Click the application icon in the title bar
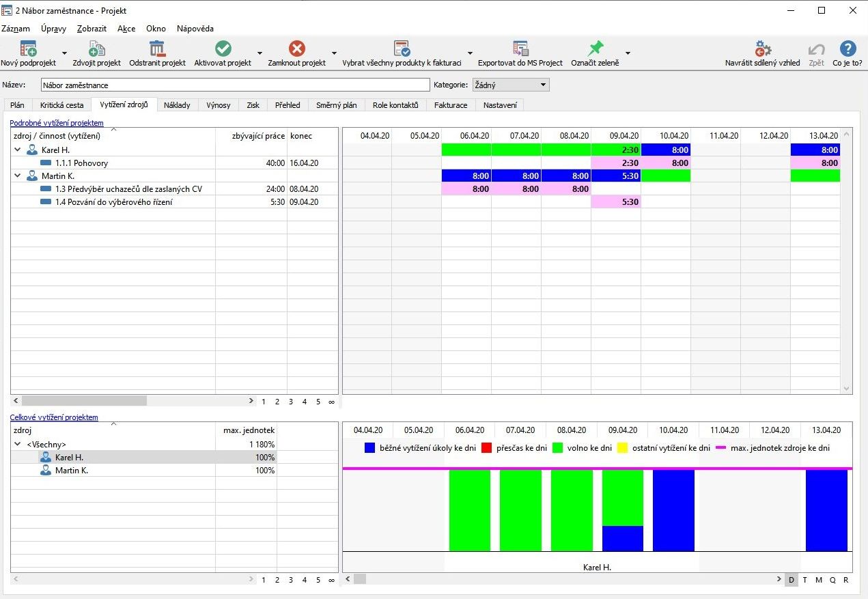Screen dimensions: 868x599 [7, 10]
